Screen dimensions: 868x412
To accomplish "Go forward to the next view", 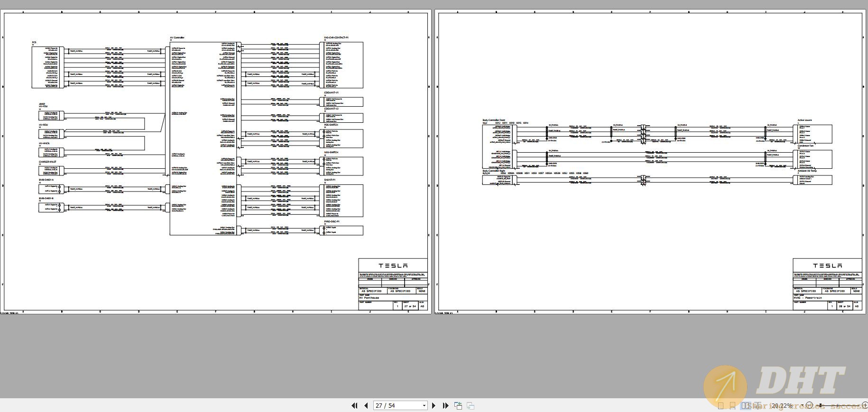I will coord(471,405).
